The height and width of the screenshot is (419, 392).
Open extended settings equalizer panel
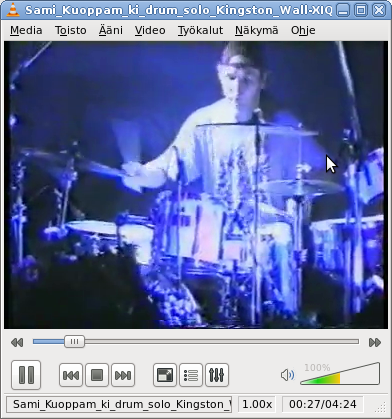[217, 375]
